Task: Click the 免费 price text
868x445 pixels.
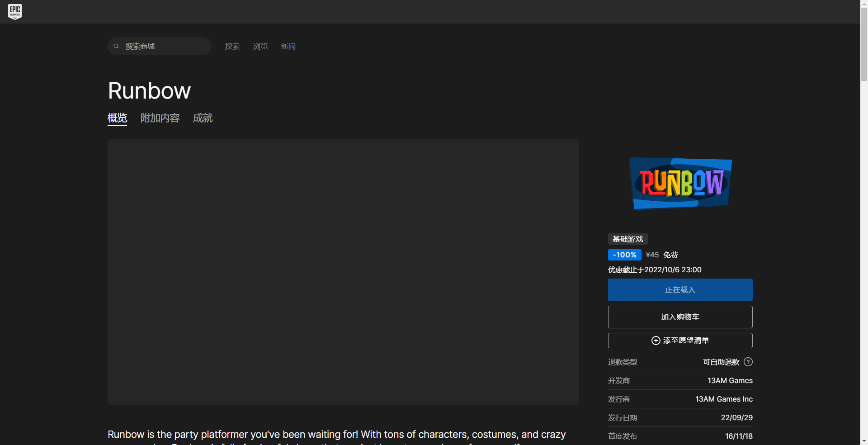Action: (x=671, y=255)
